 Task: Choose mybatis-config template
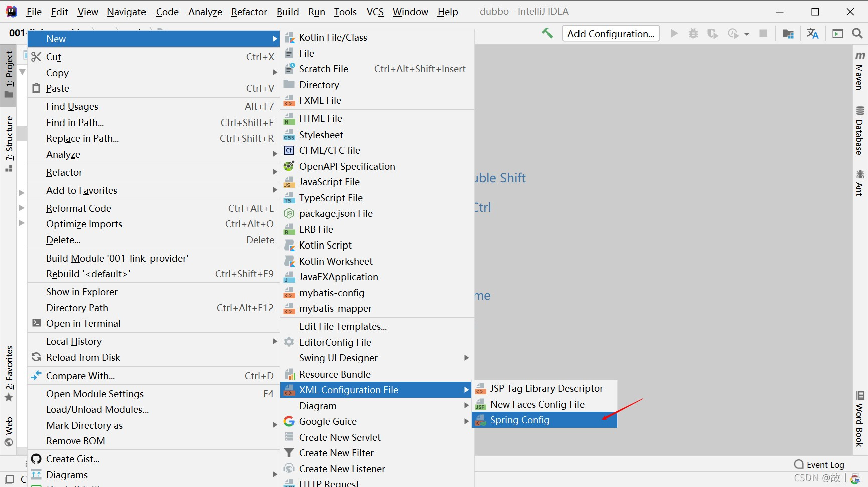pos(377,293)
